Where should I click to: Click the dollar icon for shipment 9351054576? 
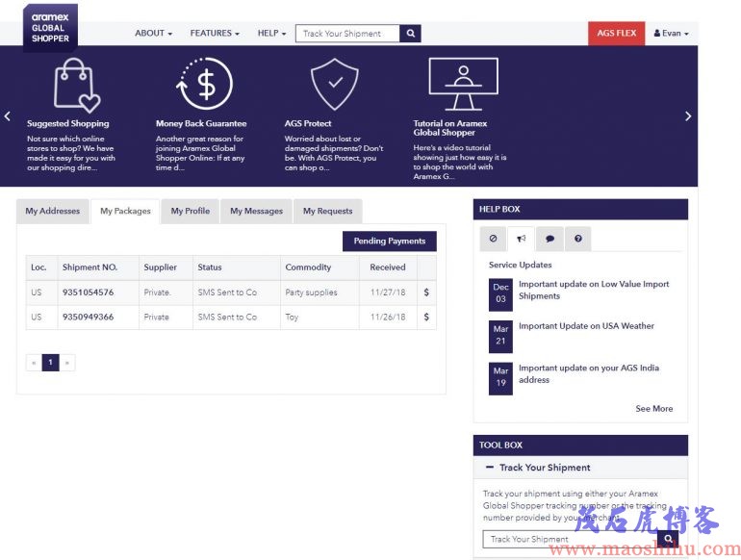[426, 293]
